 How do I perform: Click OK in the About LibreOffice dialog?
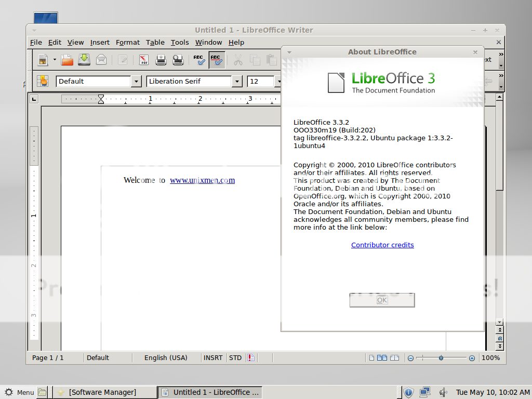pos(382,300)
